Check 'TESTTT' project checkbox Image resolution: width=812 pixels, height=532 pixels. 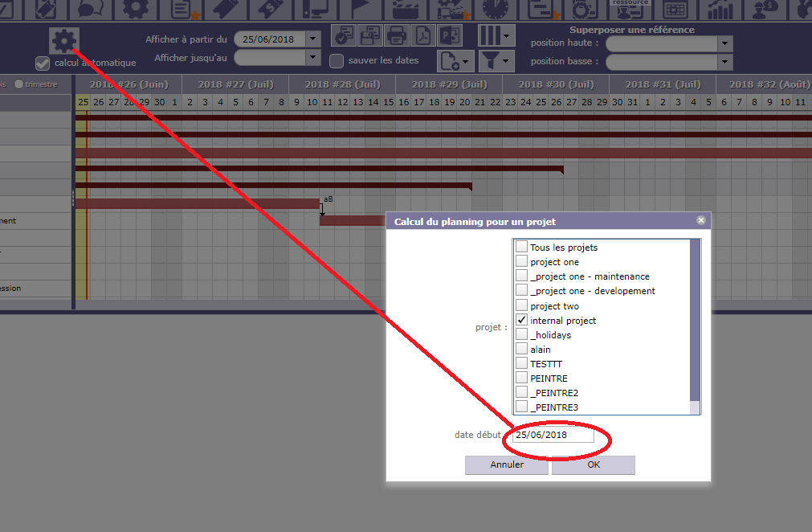point(521,363)
